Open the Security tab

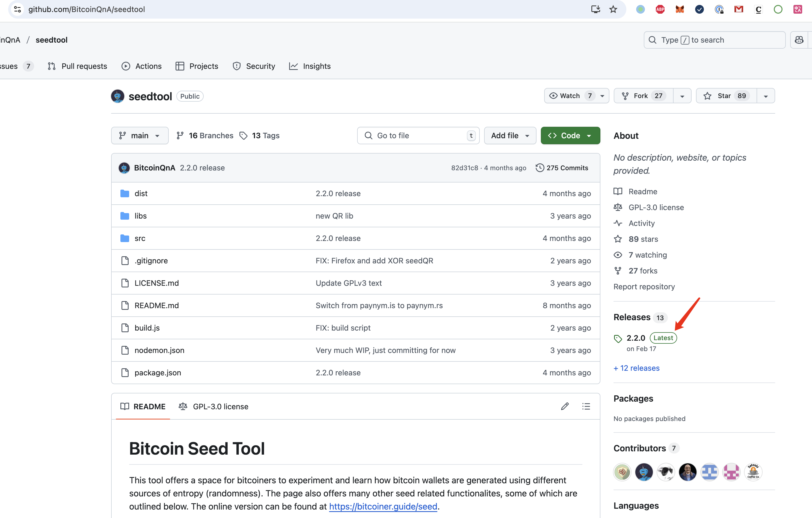tap(254, 66)
